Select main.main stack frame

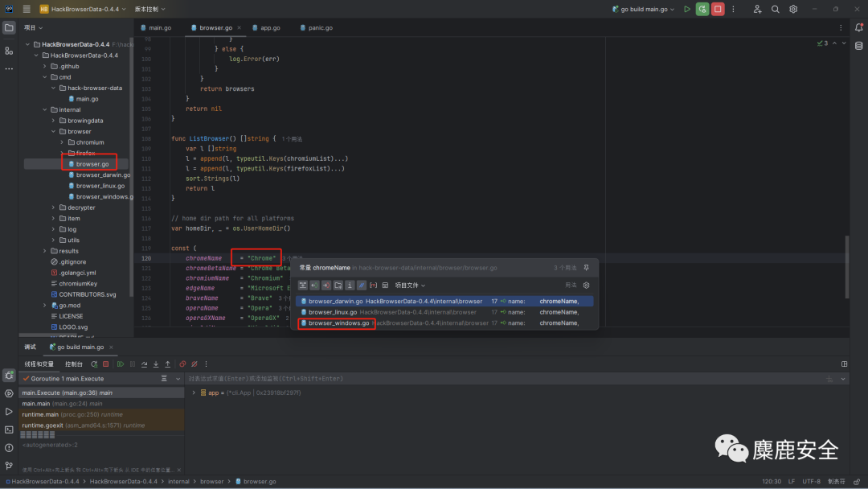[x=102, y=404]
